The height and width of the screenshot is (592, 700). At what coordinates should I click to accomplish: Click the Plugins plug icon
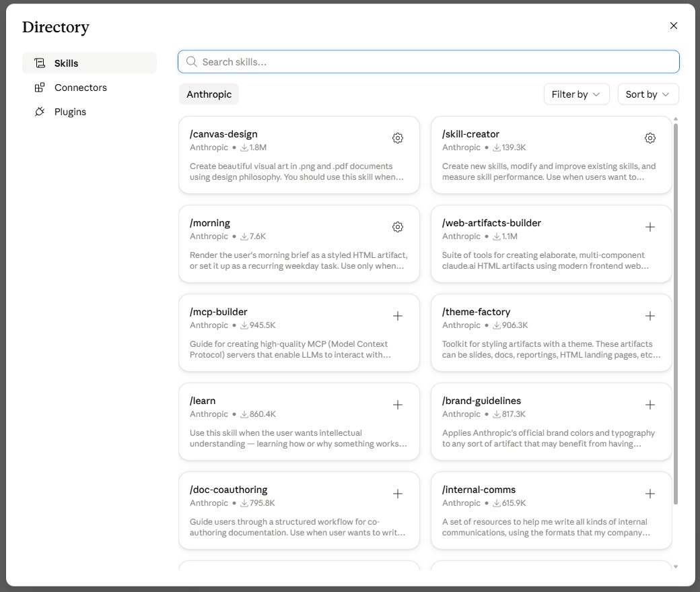pyautogui.click(x=40, y=111)
